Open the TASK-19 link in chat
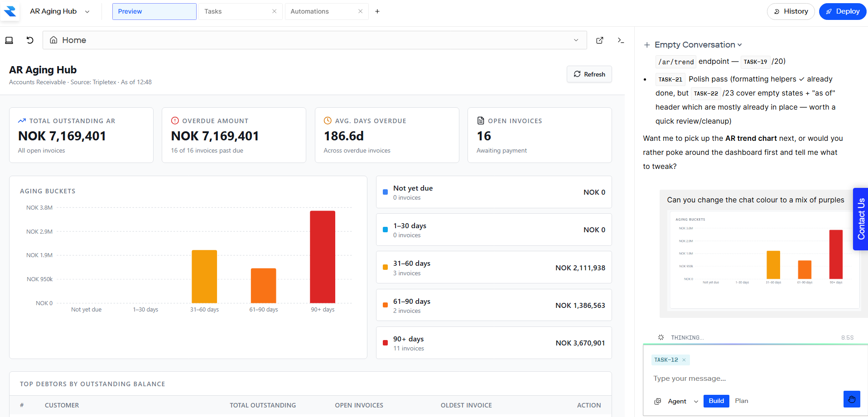The image size is (868, 417). click(x=755, y=62)
